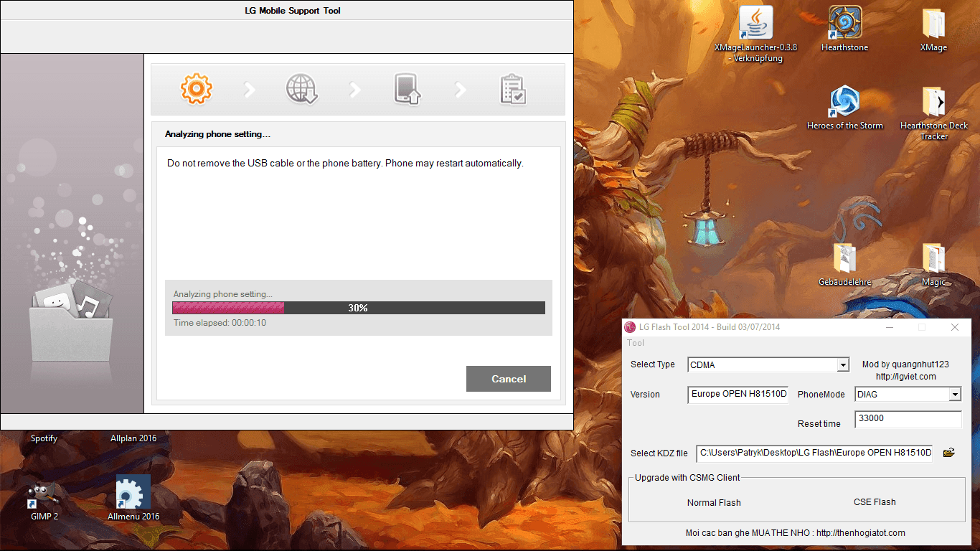Image resolution: width=980 pixels, height=551 pixels.
Task: Click the LG Mobile Support Tool title bar
Action: coord(287,11)
